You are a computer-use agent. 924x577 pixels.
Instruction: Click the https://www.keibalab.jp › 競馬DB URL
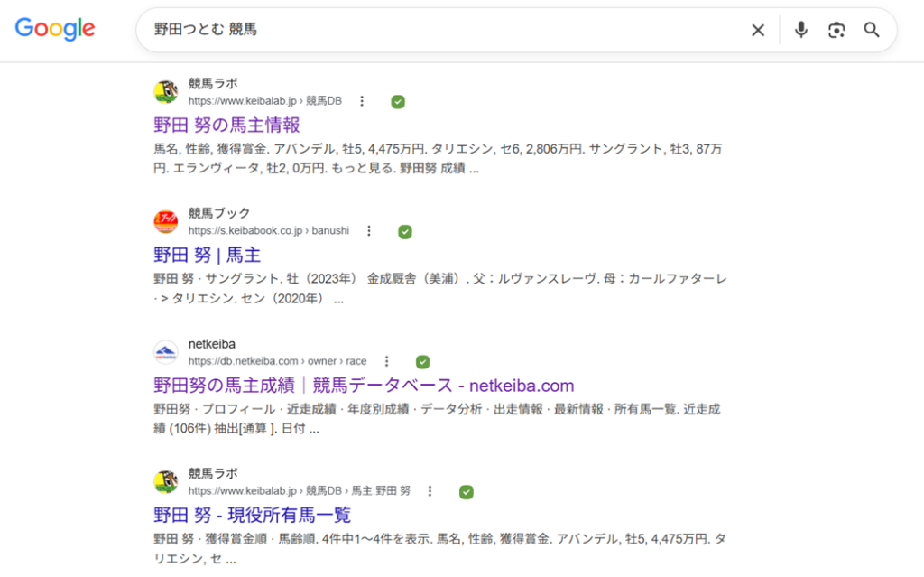click(265, 101)
